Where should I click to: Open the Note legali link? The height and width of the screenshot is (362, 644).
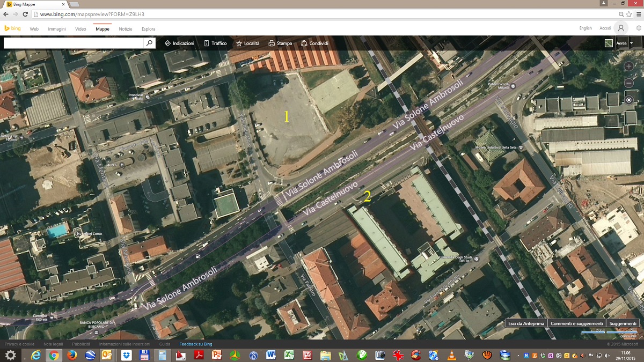pos(53,344)
